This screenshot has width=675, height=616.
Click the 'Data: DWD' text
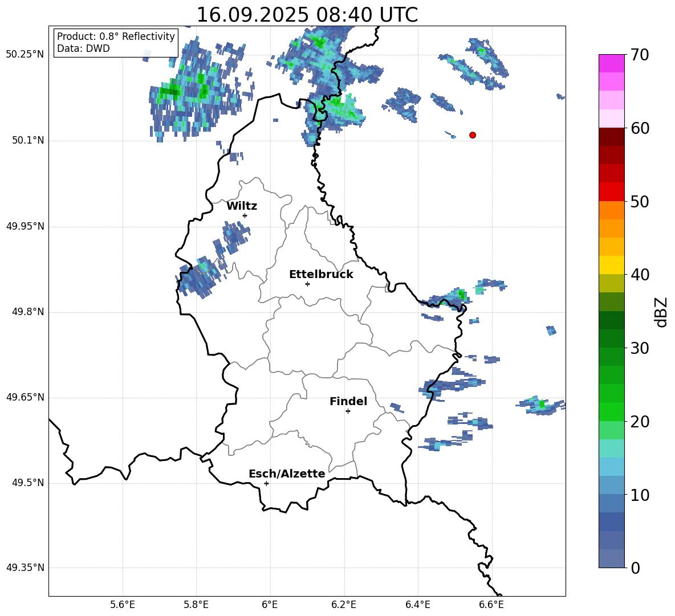[x=83, y=48]
